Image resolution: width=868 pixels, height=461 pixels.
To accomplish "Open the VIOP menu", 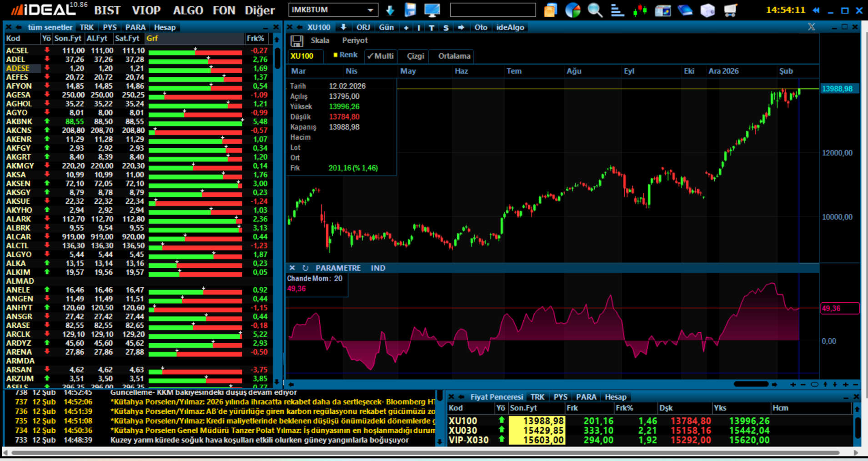I will (146, 10).
